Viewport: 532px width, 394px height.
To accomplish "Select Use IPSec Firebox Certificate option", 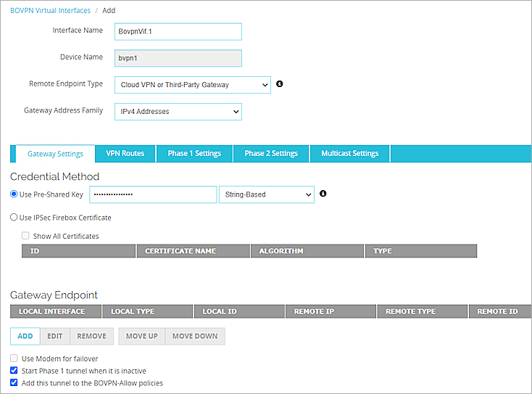I will (14, 217).
